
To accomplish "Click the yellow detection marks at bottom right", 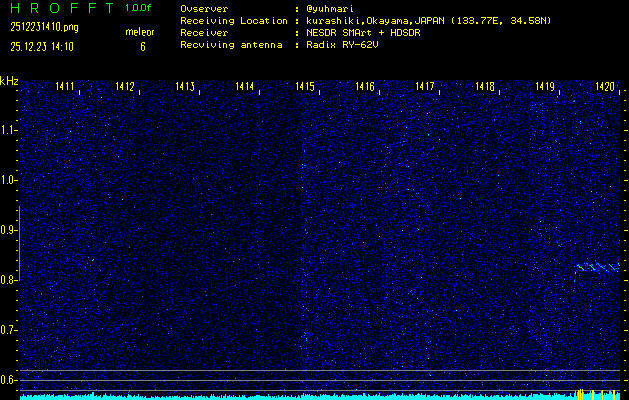I will point(592,393).
